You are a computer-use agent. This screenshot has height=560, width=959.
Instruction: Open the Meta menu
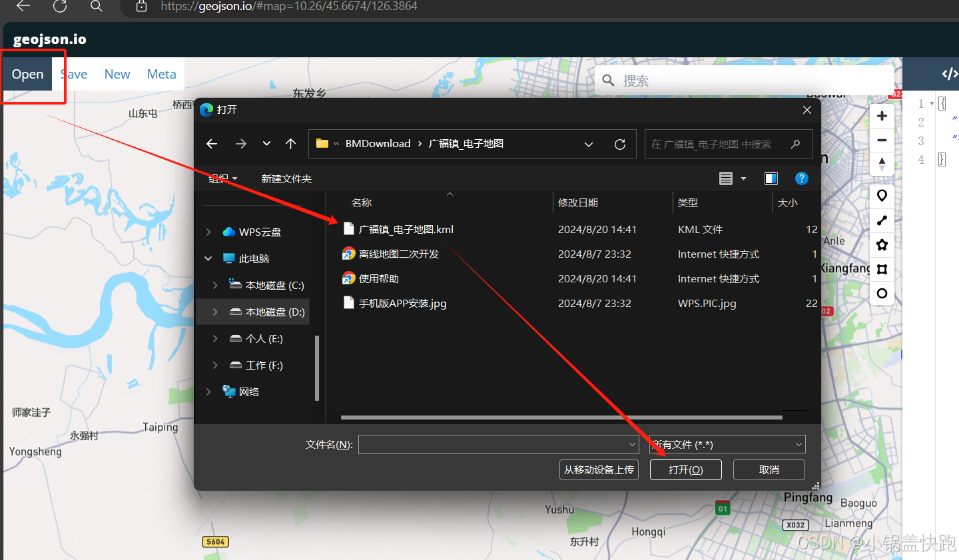click(162, 74)
